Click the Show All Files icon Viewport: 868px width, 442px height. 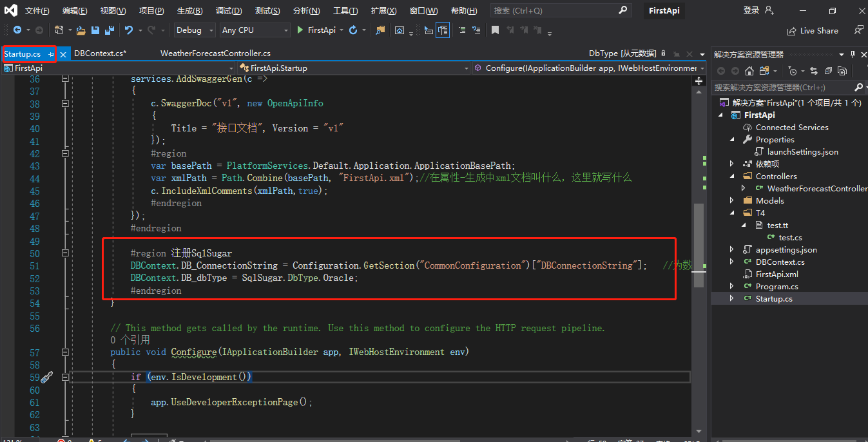click(x=842, y=71)
